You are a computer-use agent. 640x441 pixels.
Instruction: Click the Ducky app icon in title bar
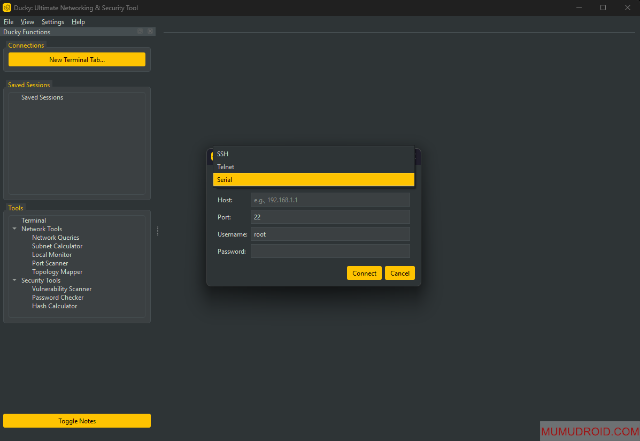pos(7,7)
